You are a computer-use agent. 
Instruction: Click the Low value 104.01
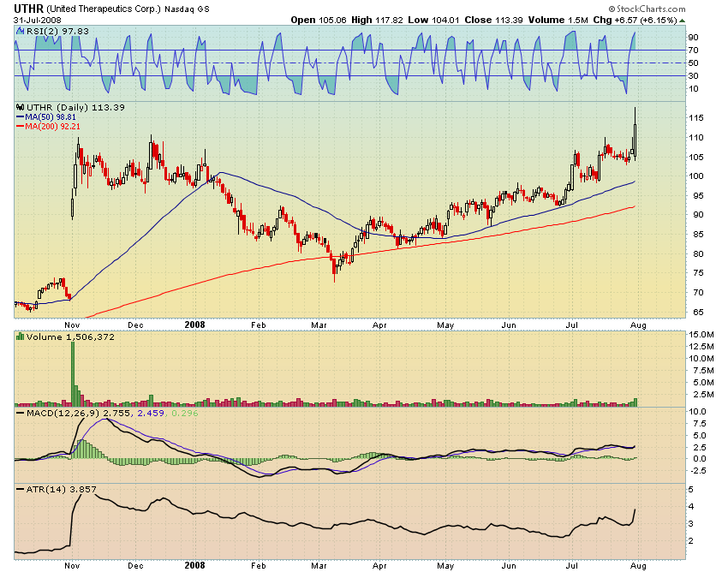tap(445, 20)
